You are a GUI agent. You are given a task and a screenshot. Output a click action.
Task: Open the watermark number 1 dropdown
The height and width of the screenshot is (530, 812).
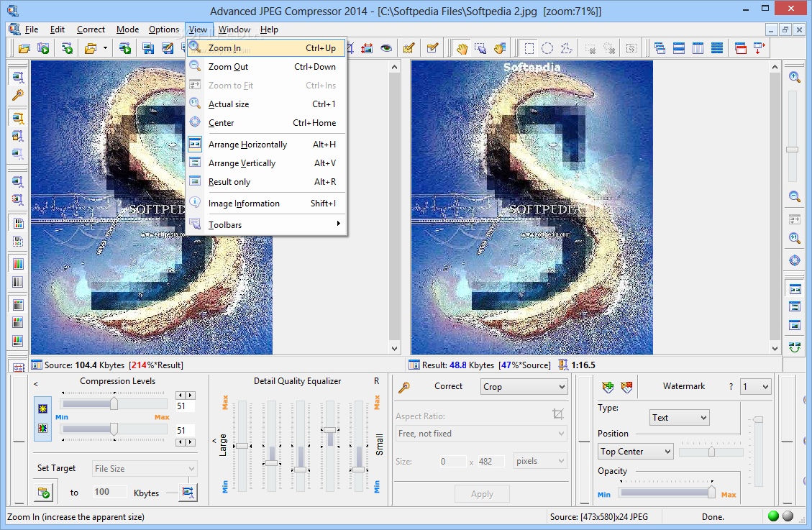tap(756, 387)
